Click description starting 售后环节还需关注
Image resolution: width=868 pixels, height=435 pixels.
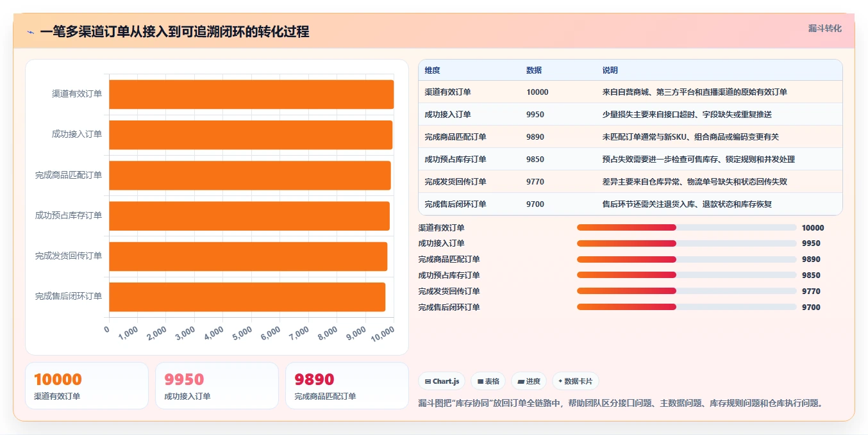687,204
